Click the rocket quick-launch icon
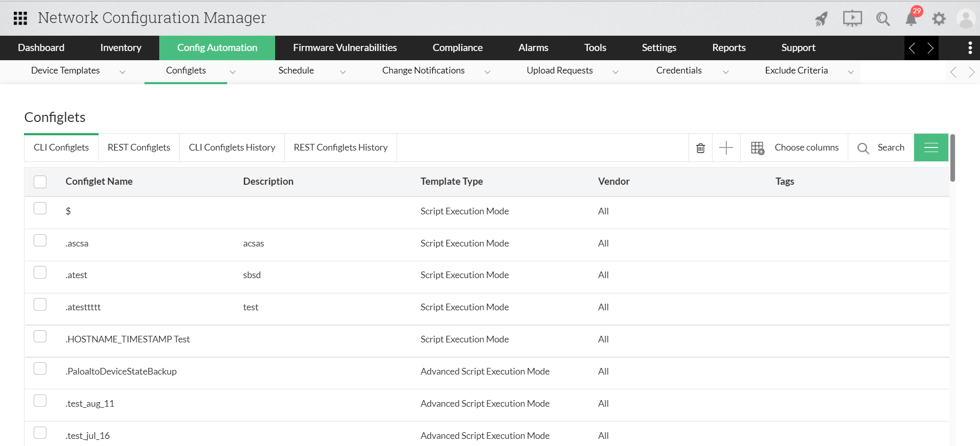 (821, 19)
